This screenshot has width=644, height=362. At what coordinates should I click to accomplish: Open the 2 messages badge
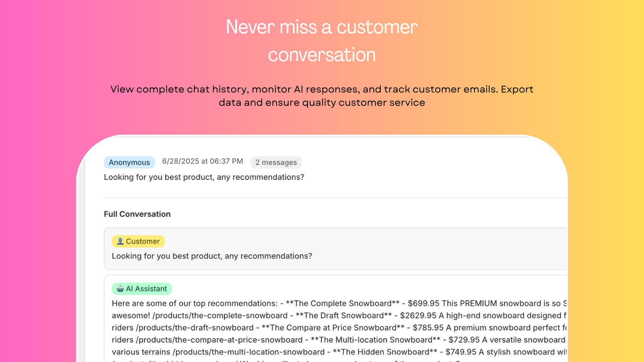[x=276, y=162]
